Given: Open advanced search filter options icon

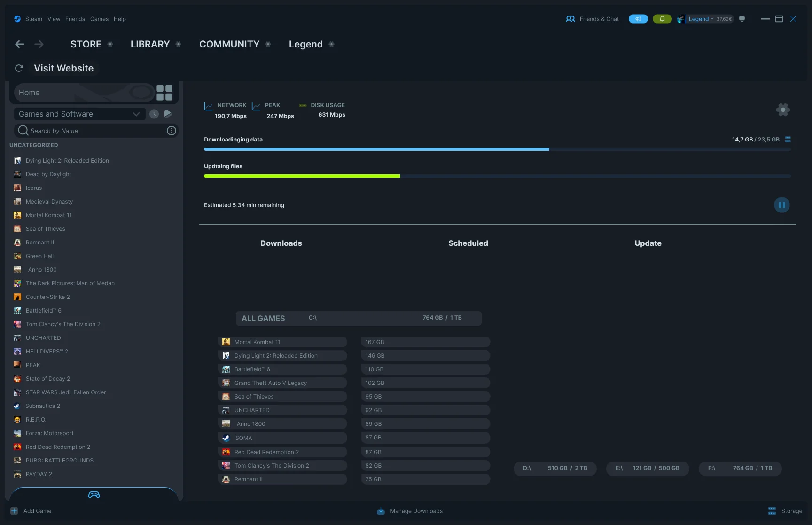Looking at the screenshot, I should tap(172, 131).
